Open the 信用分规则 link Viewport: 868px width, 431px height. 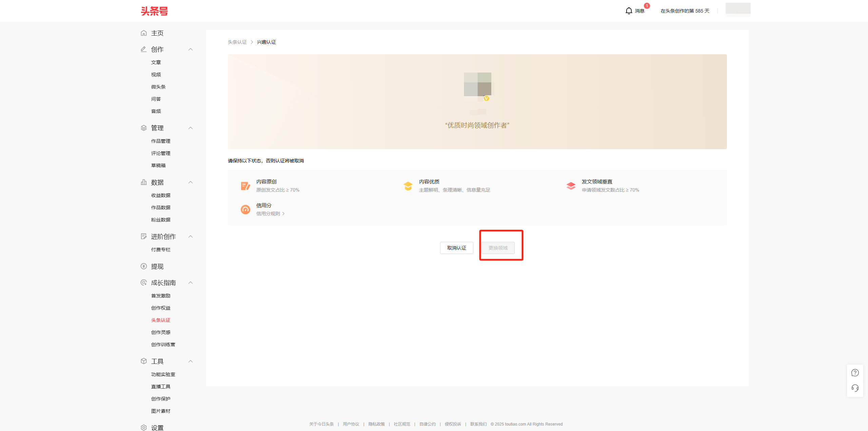[270, 214]
